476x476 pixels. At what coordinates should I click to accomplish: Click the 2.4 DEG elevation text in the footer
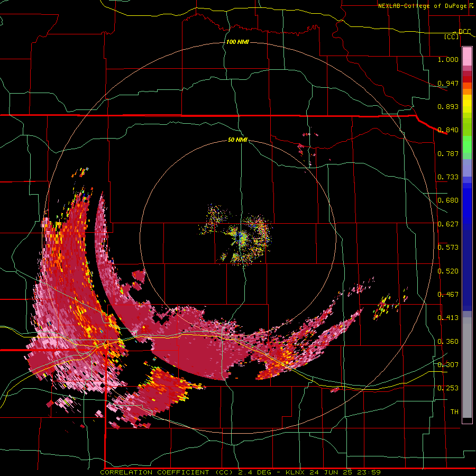point(255,472)
